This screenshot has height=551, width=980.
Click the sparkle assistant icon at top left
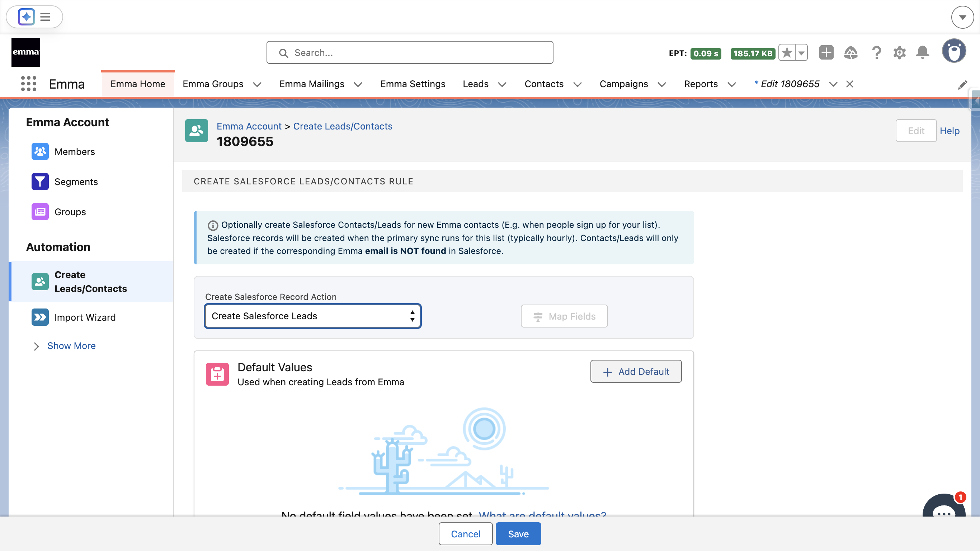click(x=26, y=17)
